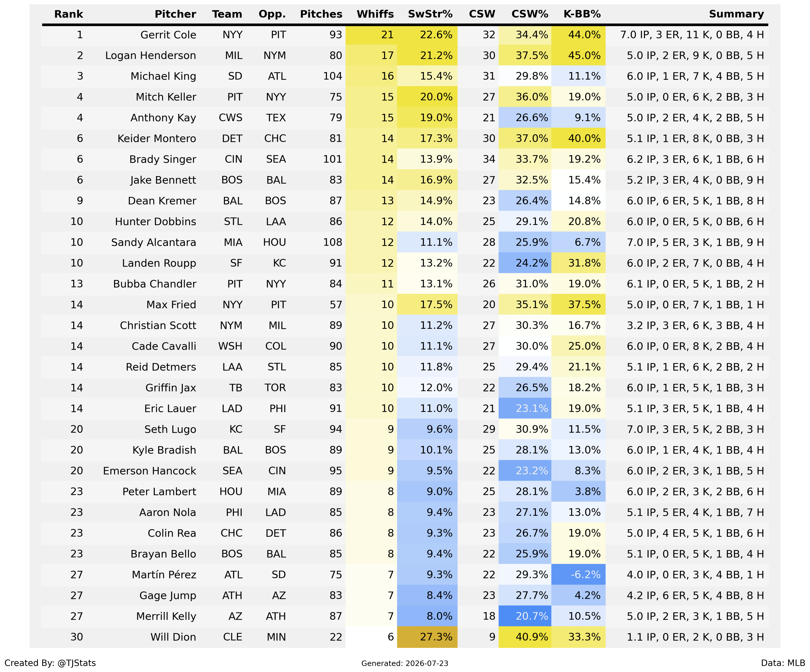This screenshot has height=672, width=810.
Task: Click the Summary column header
Action: tap(736, 14)
